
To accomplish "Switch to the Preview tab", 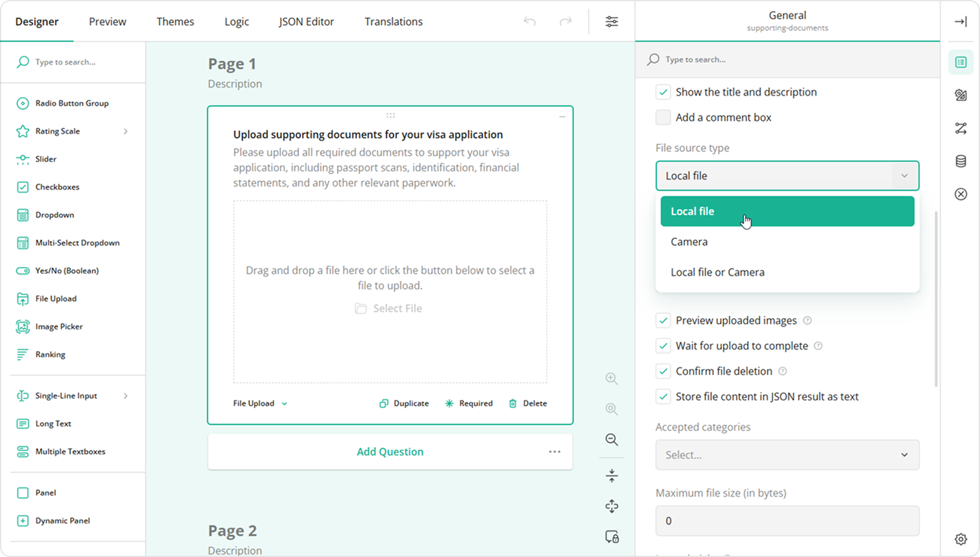I will click(107, 21).
